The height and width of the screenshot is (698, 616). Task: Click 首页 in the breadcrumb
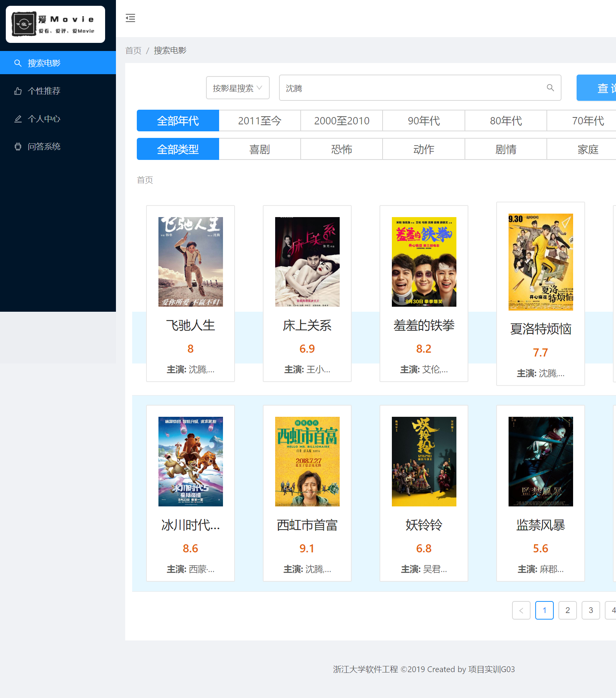point(133,51)
